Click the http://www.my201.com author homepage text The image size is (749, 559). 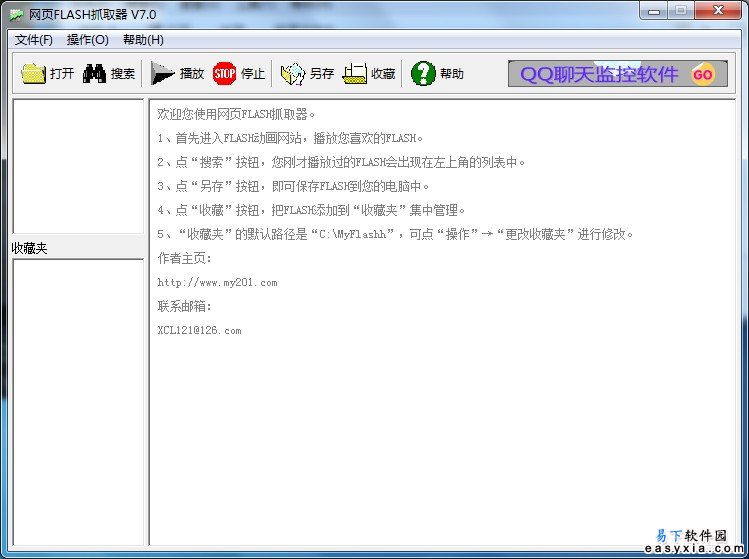click(x=217, y=282)
